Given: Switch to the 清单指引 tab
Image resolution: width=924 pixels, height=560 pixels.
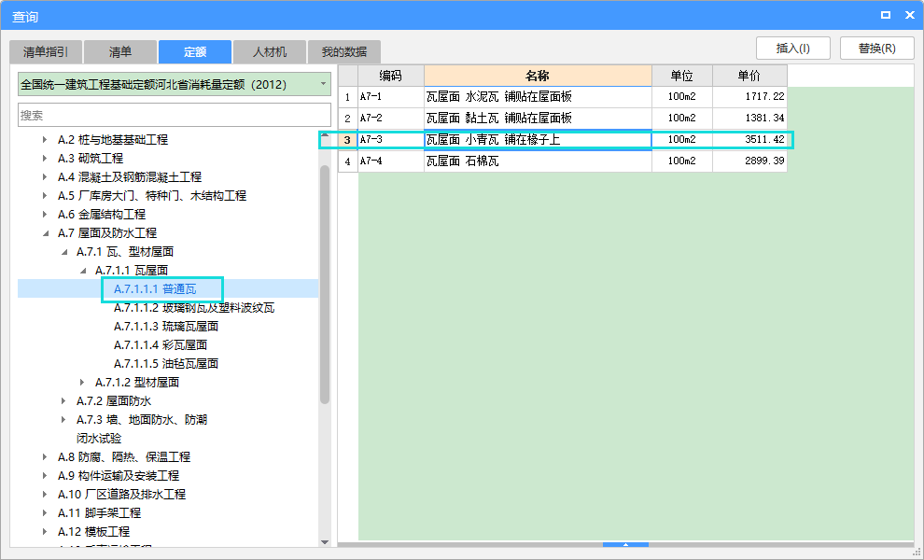Looking at the screenshot, I should click(44, 51).
